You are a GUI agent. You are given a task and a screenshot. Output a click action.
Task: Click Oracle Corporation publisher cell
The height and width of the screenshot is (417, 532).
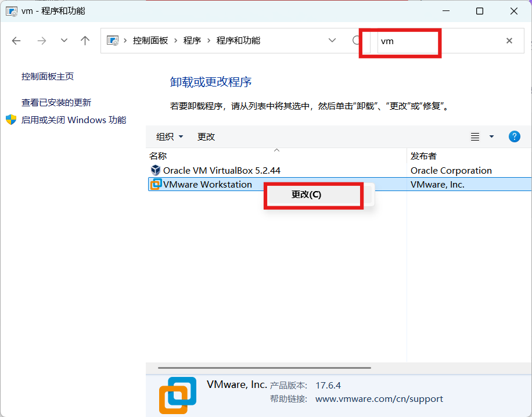coord(451,170)
